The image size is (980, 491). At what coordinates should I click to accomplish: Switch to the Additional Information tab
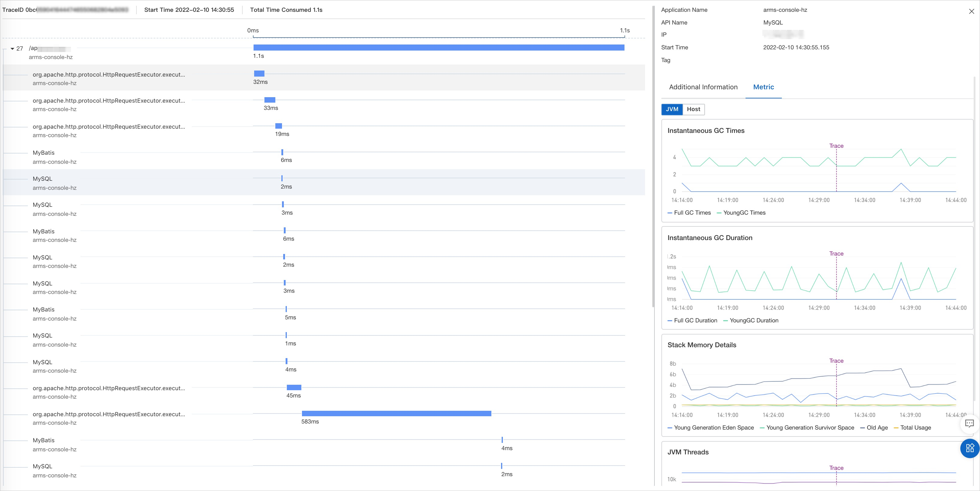click(x=703, y=87)
